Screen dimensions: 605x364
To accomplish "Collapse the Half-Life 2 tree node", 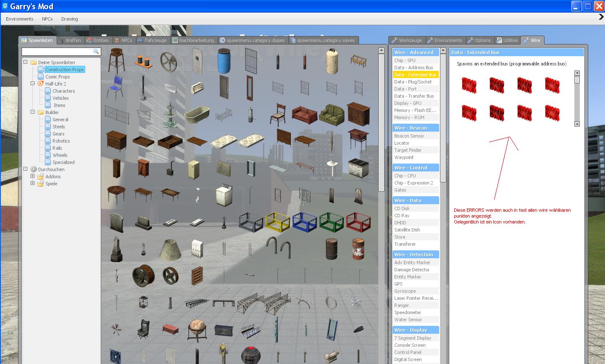I will tap(33, 83).
